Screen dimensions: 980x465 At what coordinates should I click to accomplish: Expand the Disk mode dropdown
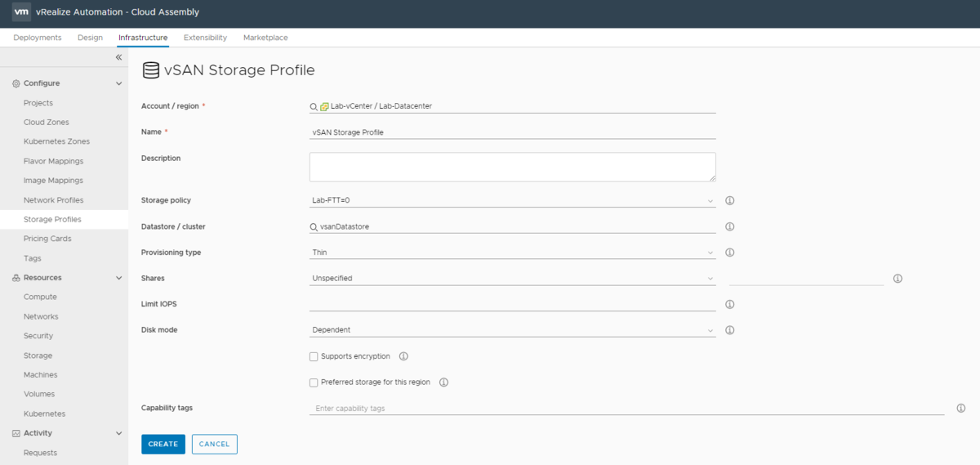point(512,330)
